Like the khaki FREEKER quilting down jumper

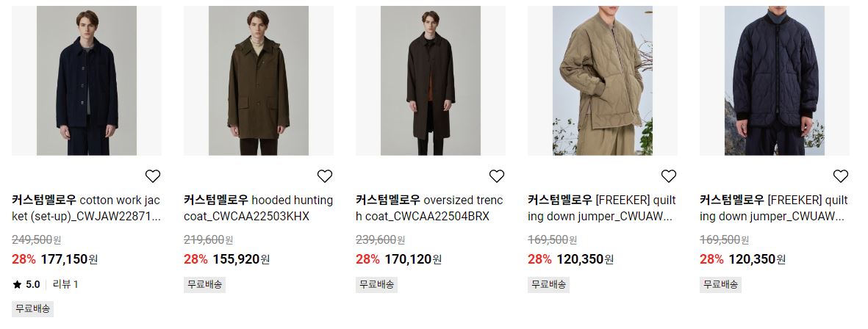[669, 176]
